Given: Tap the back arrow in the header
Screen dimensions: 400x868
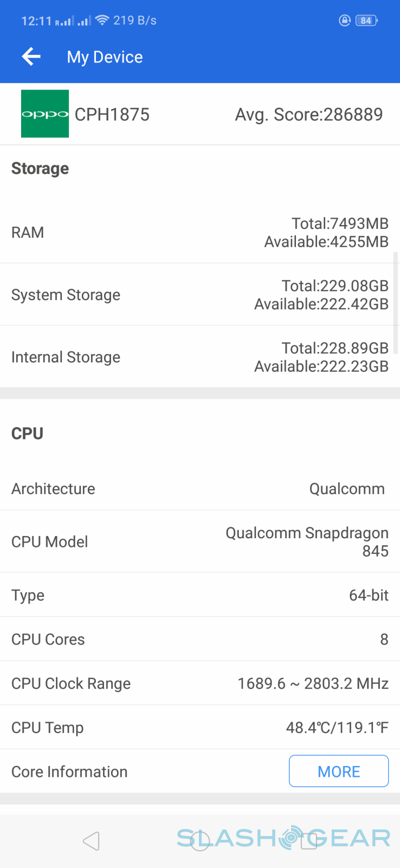Looking at the screenshot, I should 31,56.
